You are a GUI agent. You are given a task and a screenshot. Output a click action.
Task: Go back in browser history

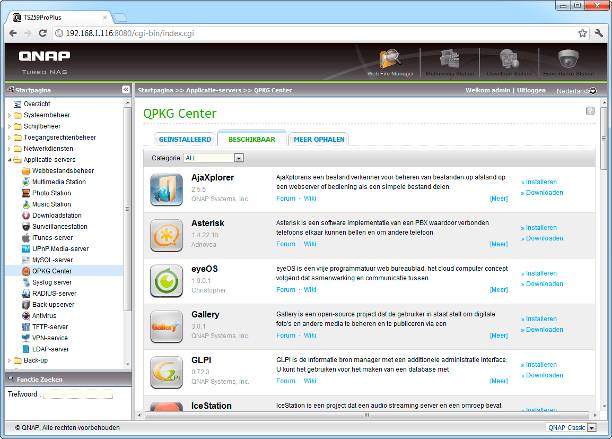tap(13, 33)
